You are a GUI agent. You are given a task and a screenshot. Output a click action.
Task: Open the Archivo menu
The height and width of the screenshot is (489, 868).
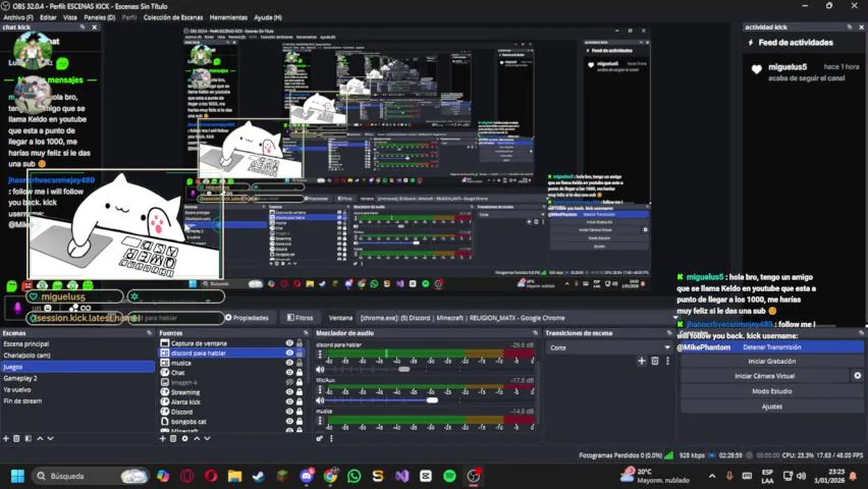18,17
